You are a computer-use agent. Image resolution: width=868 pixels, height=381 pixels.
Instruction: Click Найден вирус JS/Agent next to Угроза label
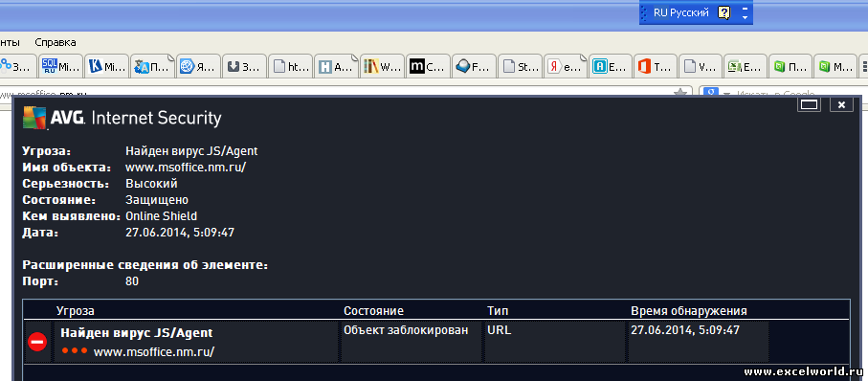point(191,150)
